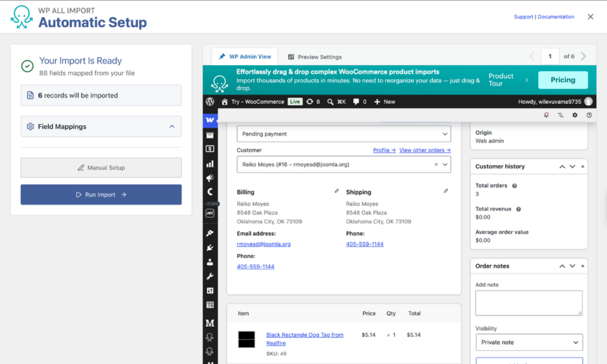Open Marketing megaphone sidebar icon

pos(210,178)
